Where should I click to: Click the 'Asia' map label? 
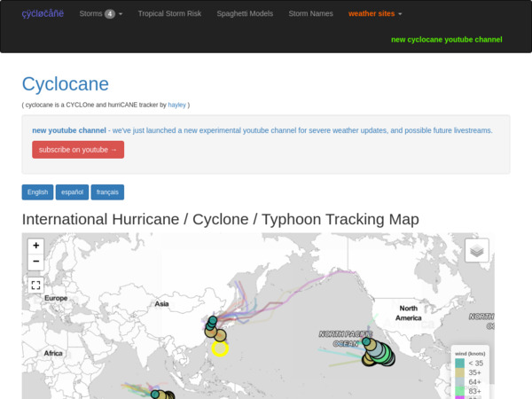(161, 303)
